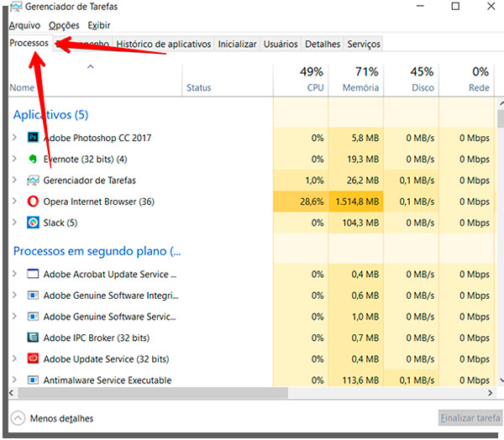Click the horizontal scrollbar thumb
Viewport: 504px width, 440px height.
tap(153, 393)
